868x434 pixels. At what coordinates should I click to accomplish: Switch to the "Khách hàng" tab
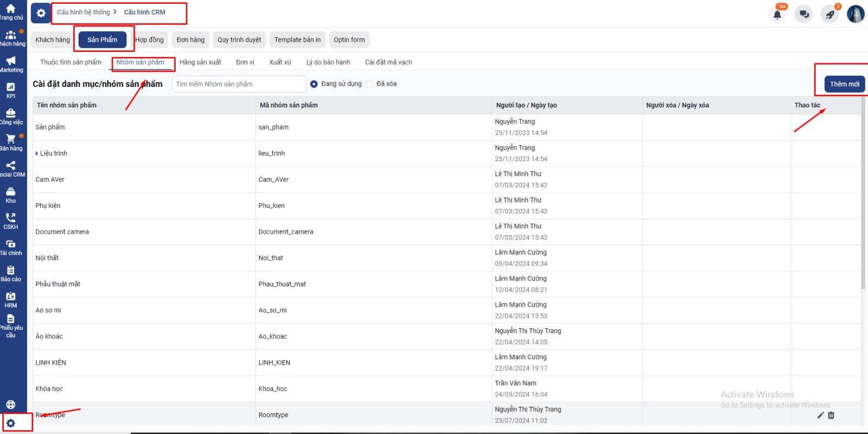point(53,40)
